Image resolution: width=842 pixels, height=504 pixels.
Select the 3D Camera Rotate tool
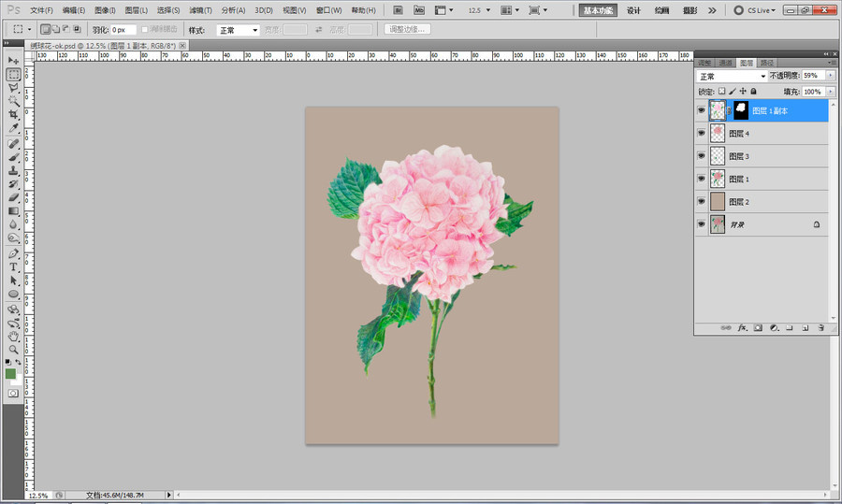click(13, 324)
